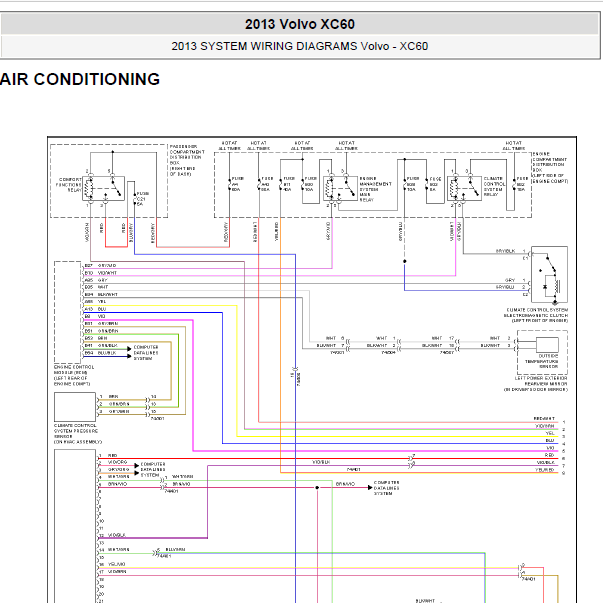Click the 'COMPUTER DATA LINES SYSTEM' label after BRN/VIO splice
603x603 pixels.
pos(386,488)
